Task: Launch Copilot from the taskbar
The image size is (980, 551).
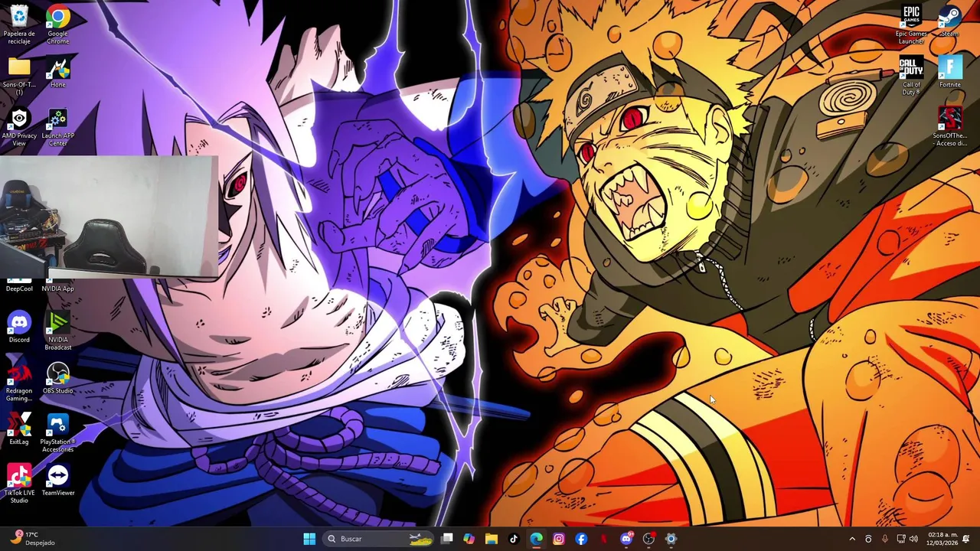Action: 469,539
